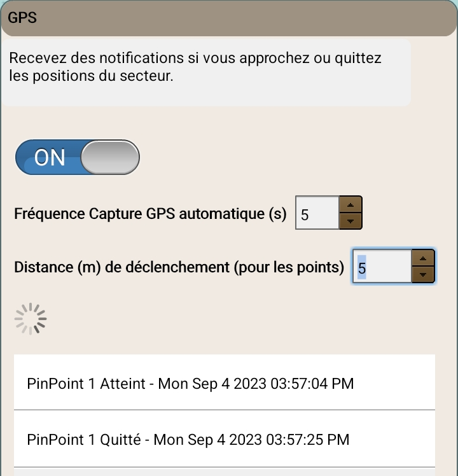Click the Distance (m) de déclenchement label
Screen dimensions: 458x476
click(179, 267)
